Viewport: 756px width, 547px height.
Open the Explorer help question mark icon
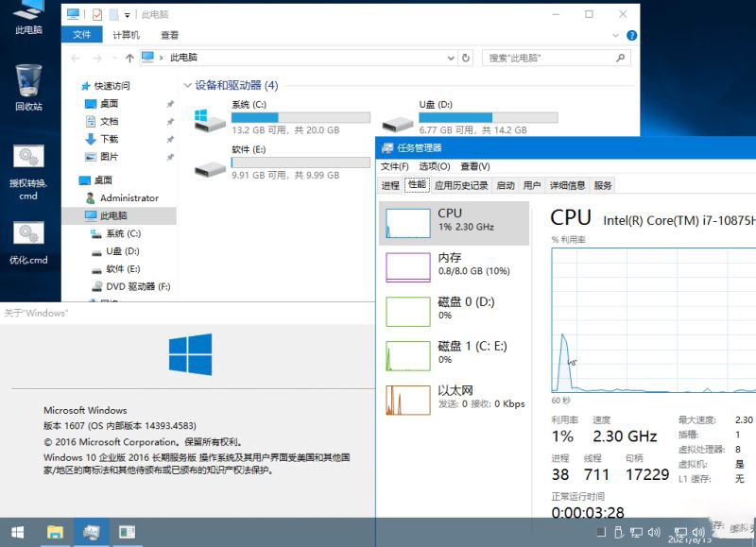coord(631,35)
